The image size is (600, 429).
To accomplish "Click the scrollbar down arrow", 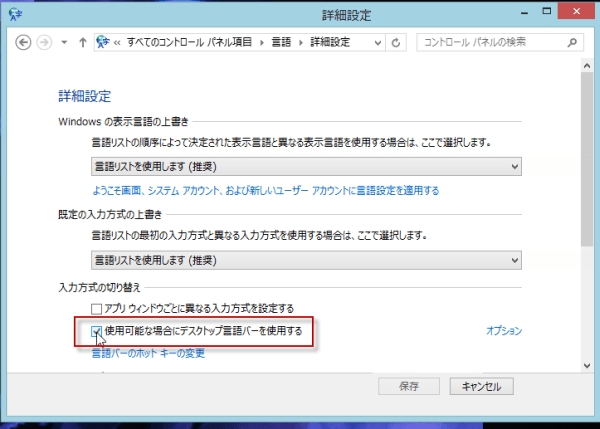I will 587,365.
